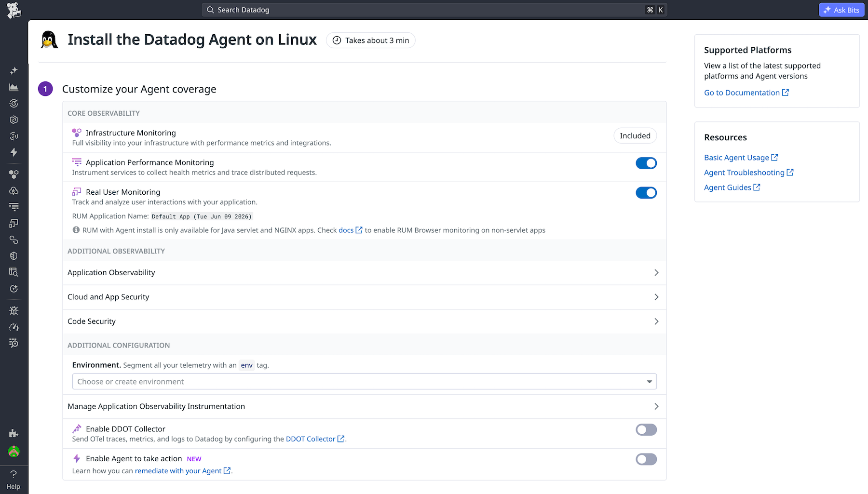
Task: Click the Takes about 3 min badge
Action: tap(371, 40)
